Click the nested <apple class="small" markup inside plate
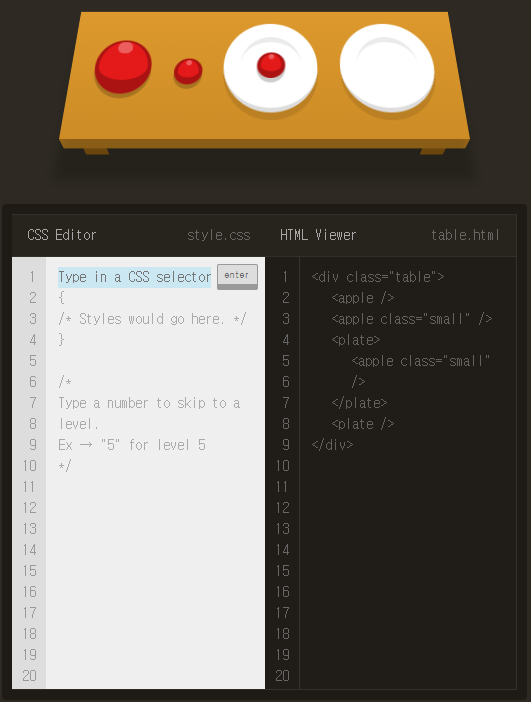The width and height of the screenshot is (531, 702). pyautogui.click(x=420, y=361)
